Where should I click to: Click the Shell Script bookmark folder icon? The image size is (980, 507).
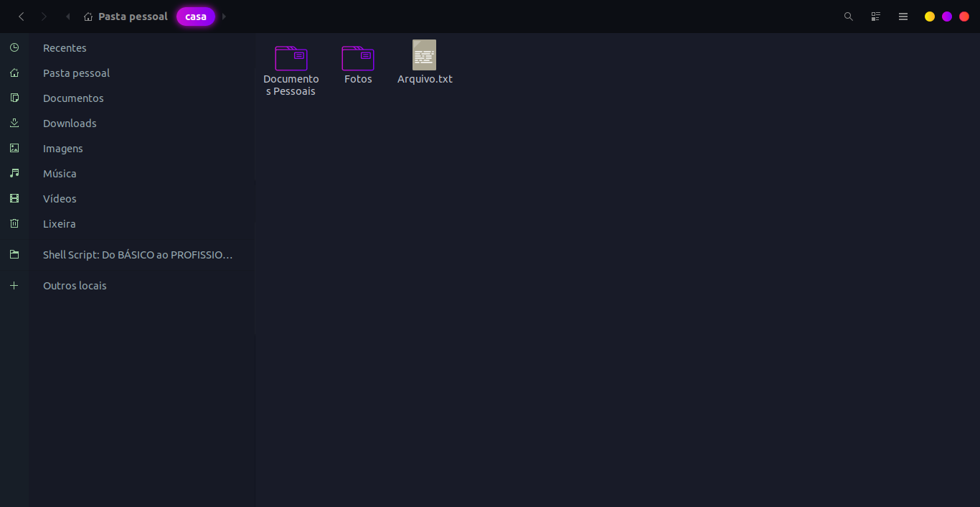pyautogui.click(x=14, y=254)
